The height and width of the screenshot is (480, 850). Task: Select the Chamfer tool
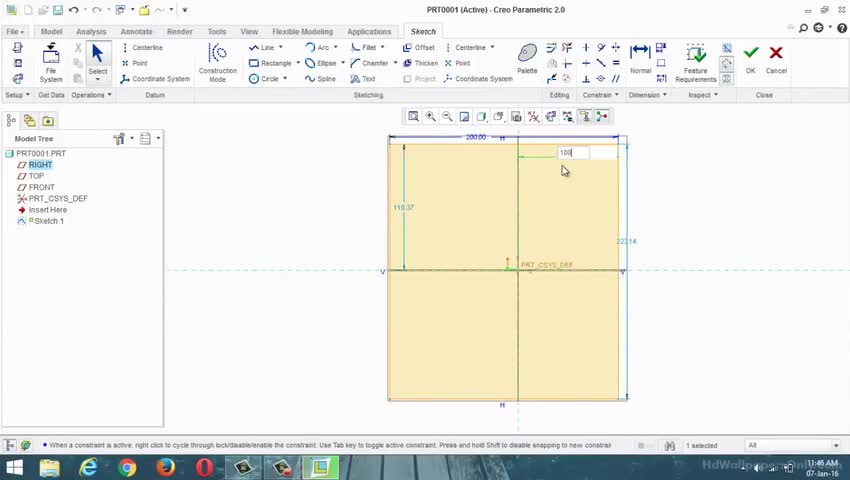pos(369,63)
